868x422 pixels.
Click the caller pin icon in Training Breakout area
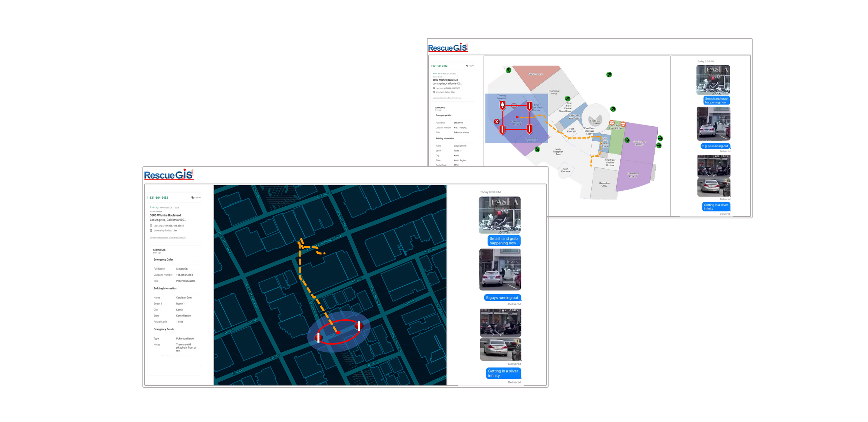tap(502, 106)
